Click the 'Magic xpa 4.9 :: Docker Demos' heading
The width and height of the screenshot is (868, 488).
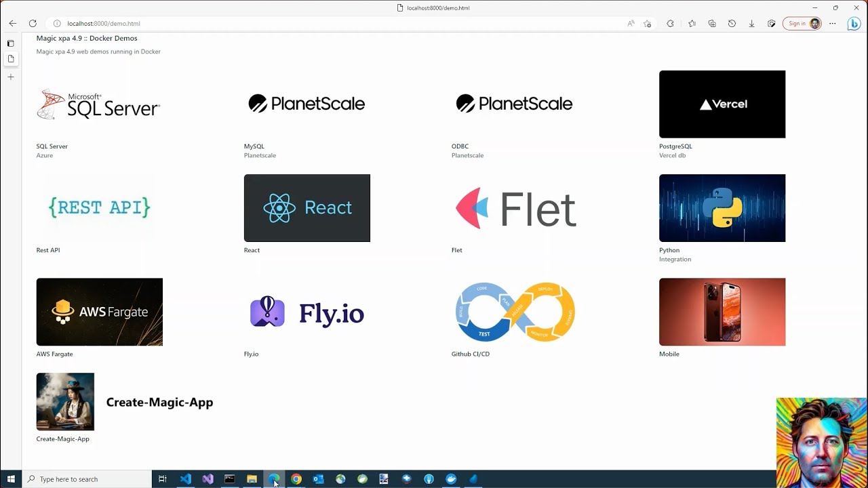[87, 38]
